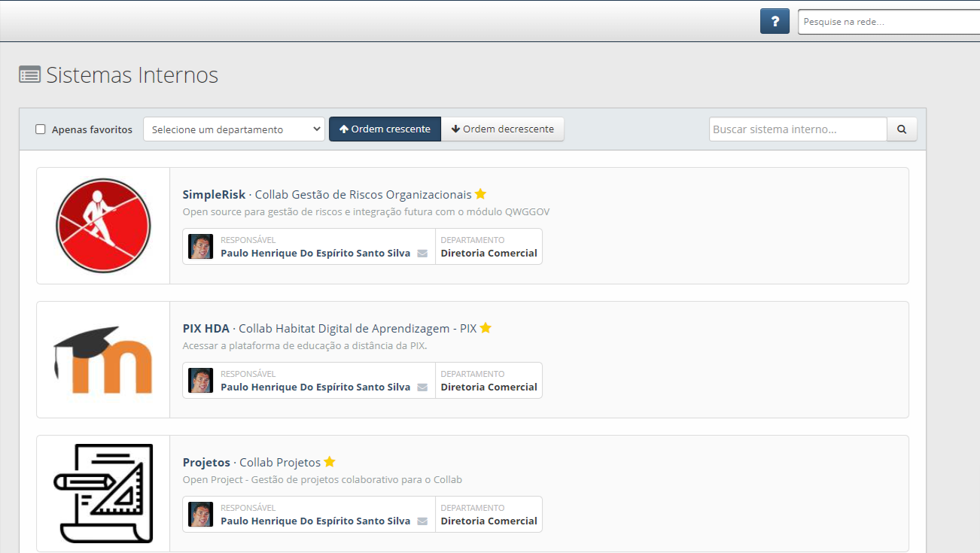Click the envelope icon in Projetos card
This screenshot has height=553, width=980.
point(422,521)
